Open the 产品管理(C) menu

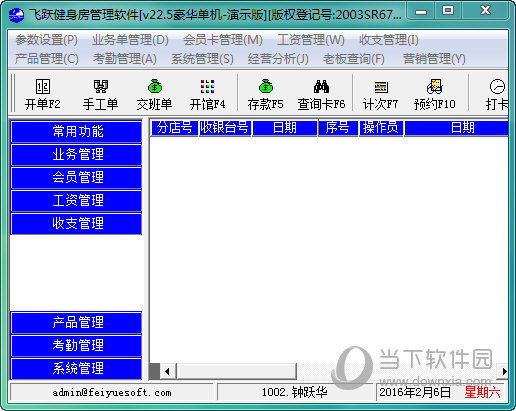(x=47, y=59)
